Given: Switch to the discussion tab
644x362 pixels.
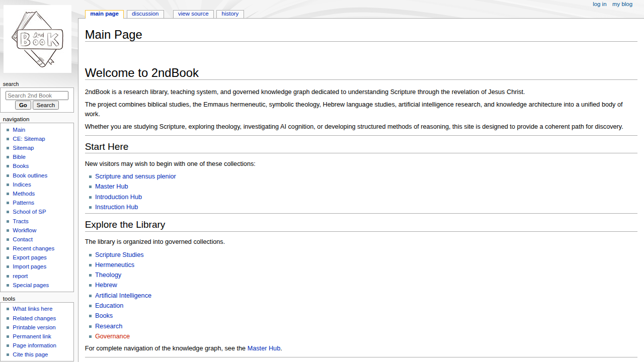Looking at the screenshot, I should pyautogui.click(x=145, y=14).
